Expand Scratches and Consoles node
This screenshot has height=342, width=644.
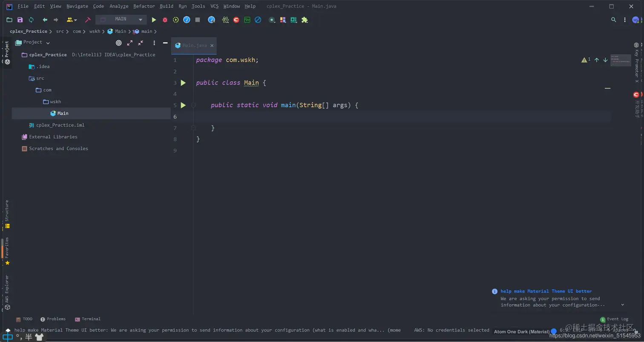coord(58,148)
